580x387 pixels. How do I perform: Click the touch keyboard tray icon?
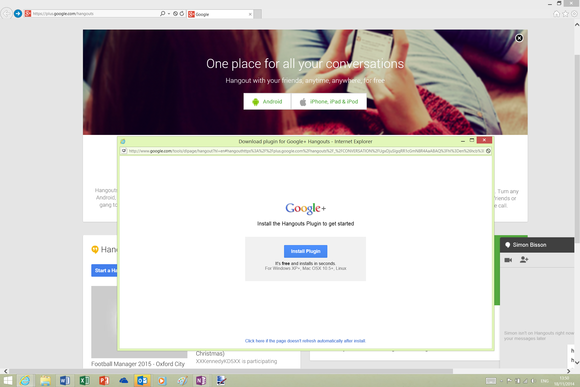(491, 381)
